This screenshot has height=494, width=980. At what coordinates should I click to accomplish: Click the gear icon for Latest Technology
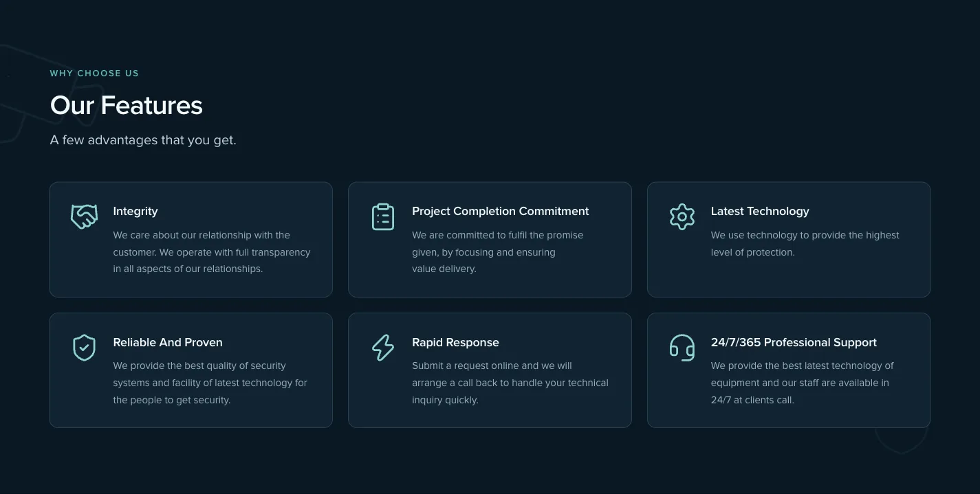pyautogui.click(x=682, y=217)
